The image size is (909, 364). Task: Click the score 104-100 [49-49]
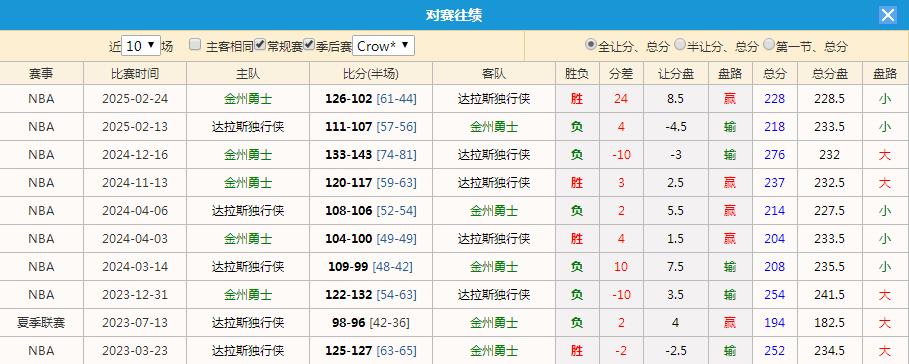point(371,238)
